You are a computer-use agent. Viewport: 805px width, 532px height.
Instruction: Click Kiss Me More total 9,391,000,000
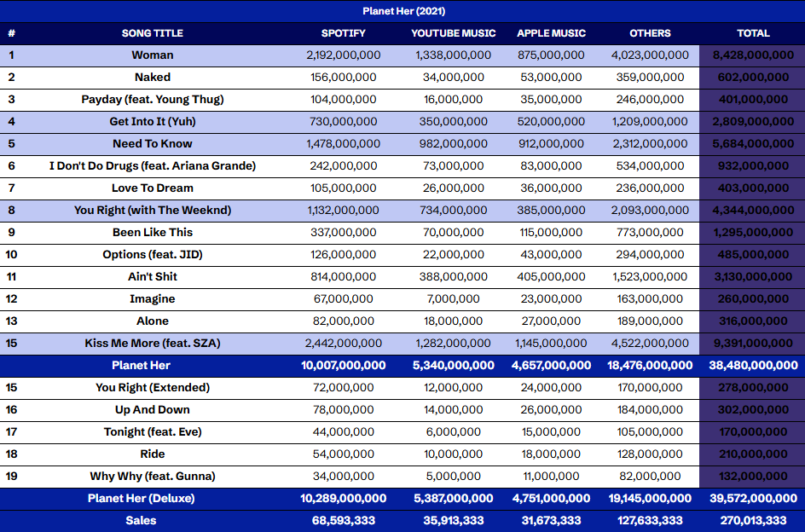(x=753, y=343)
